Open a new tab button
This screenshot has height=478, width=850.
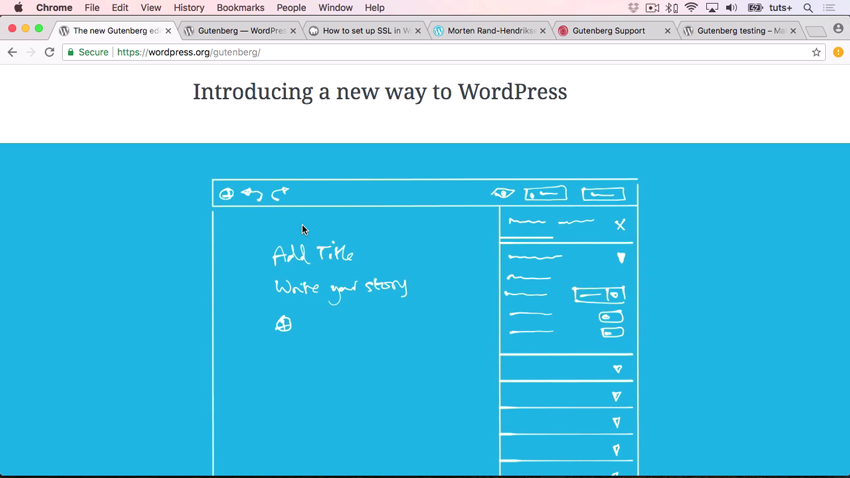pyautogui.click(x=815, y=31)
